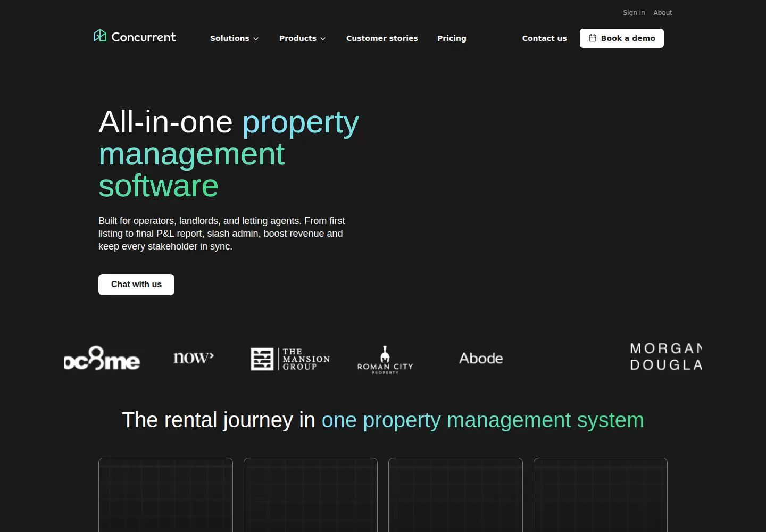Image resolution: width=766 pixels, height=532 pixels.
Task: Click the now client logo
Action: (194, 358)
